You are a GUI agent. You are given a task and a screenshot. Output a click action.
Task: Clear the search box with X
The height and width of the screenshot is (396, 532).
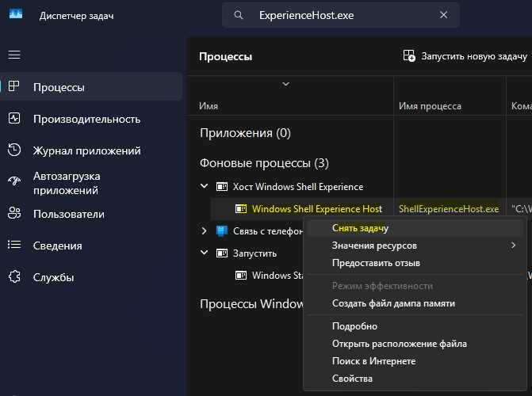click(x=443, y=15)
